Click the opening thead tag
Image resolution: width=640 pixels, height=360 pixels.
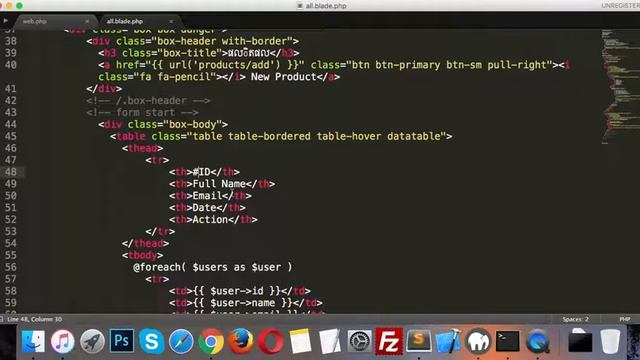tap(142, 148)
